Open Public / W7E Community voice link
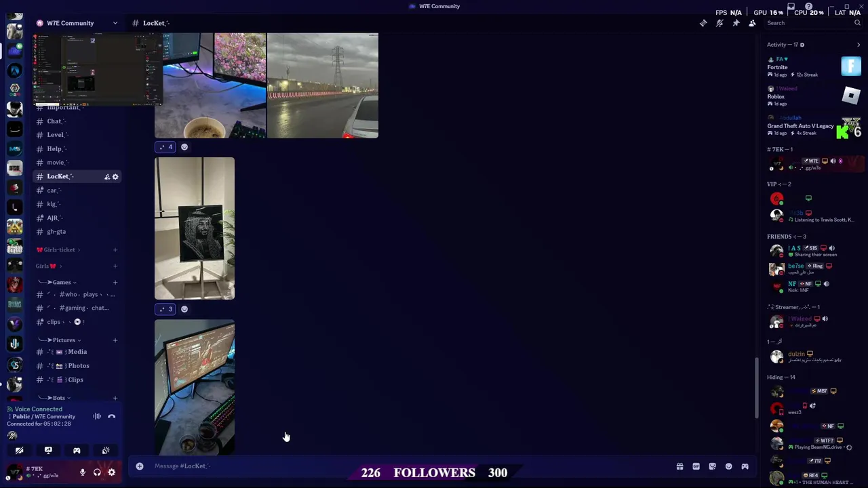Screen dimensions: 868x488 click(x=43, y=417)
